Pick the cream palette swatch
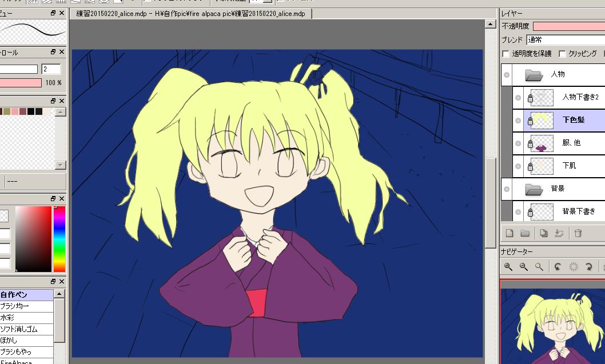 (x=47, y=111)
